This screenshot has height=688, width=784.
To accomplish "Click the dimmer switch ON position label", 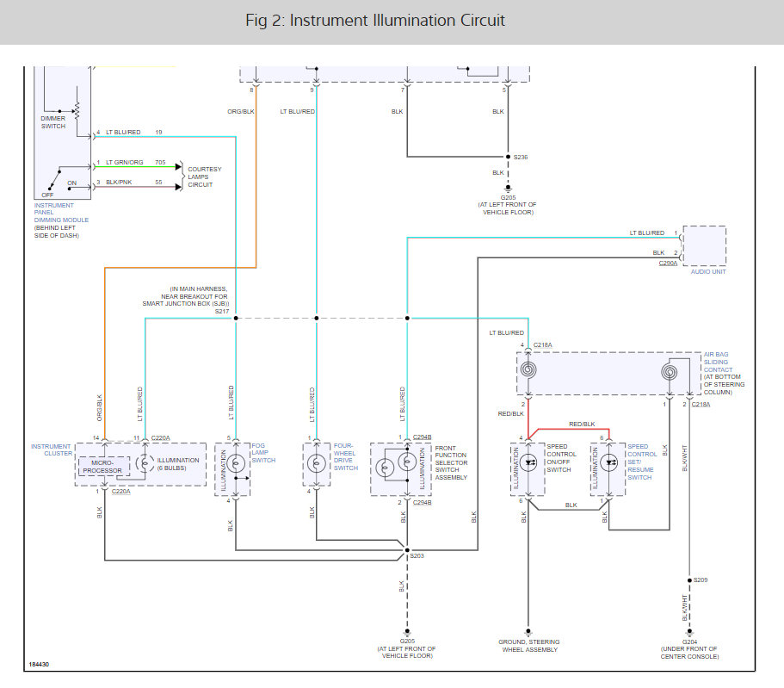I will click(72, 183).
